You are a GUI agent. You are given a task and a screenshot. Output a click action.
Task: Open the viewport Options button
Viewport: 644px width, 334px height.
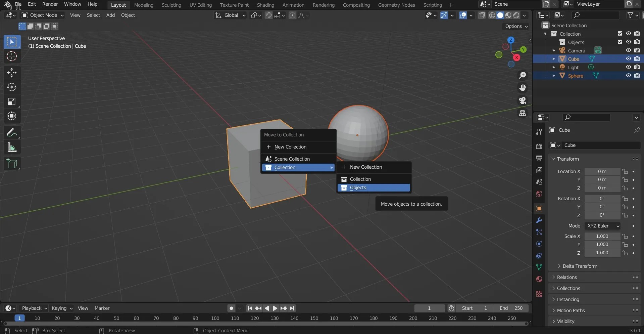[515, 27]
